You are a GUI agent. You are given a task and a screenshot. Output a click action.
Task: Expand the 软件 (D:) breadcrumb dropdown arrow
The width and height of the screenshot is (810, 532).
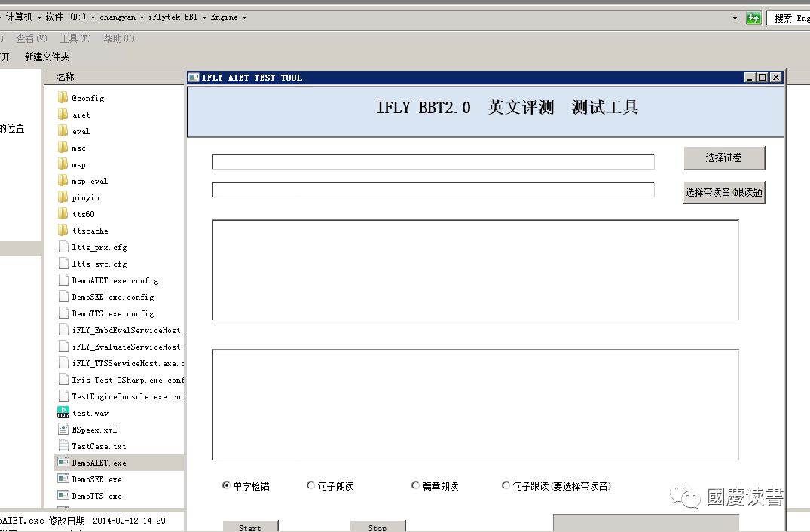click(x=93, y=17)
